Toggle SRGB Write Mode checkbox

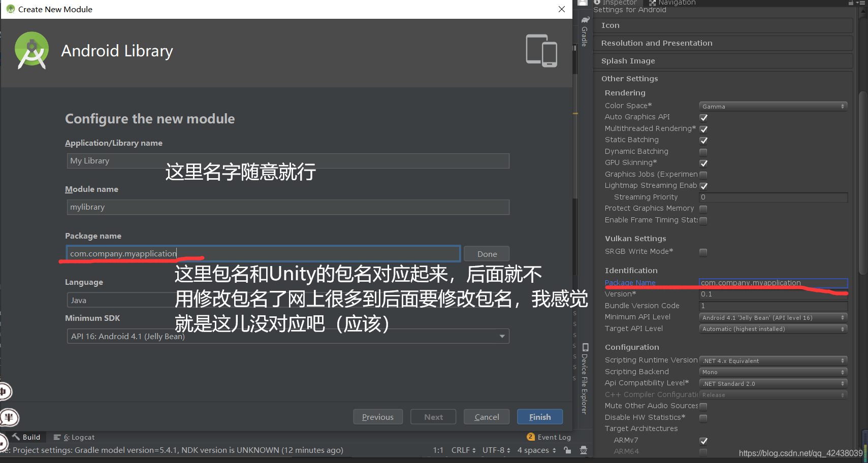coord(703,252)
